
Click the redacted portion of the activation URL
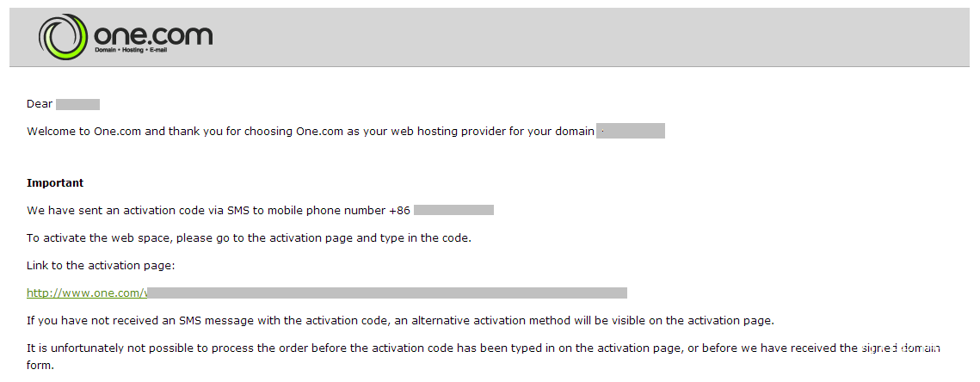[x=387, y=293]
